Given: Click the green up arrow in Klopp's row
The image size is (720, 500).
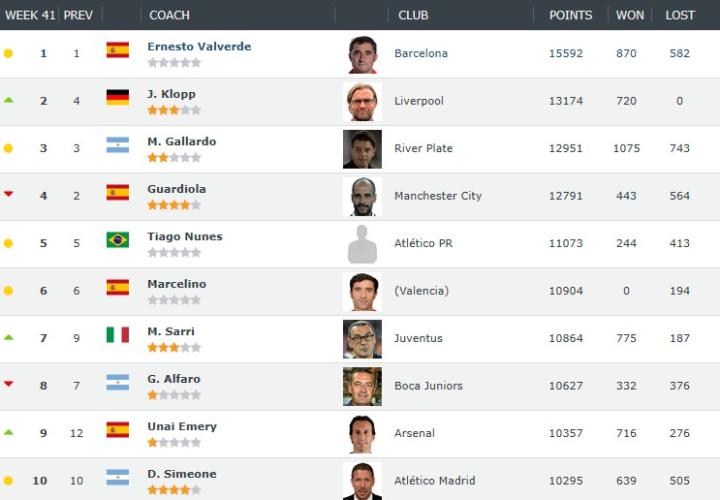Looking at the screenshot, I should pyautogui.click(x=8, y=100).
